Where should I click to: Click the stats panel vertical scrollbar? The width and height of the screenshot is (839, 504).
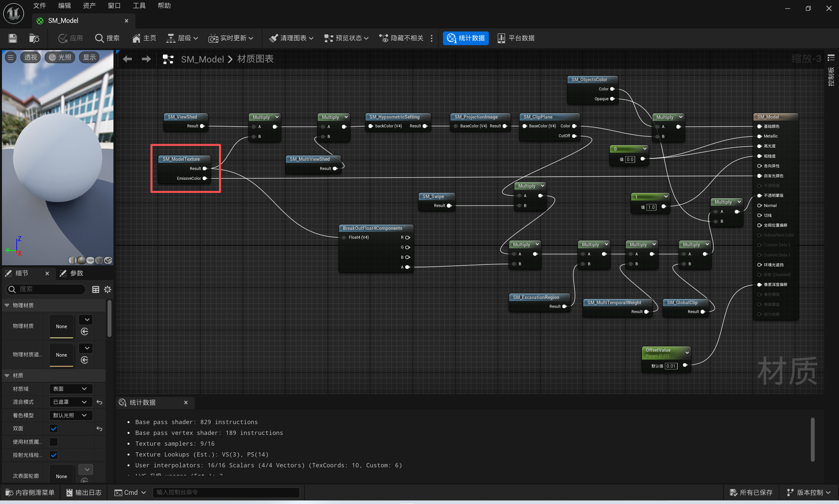812,439
